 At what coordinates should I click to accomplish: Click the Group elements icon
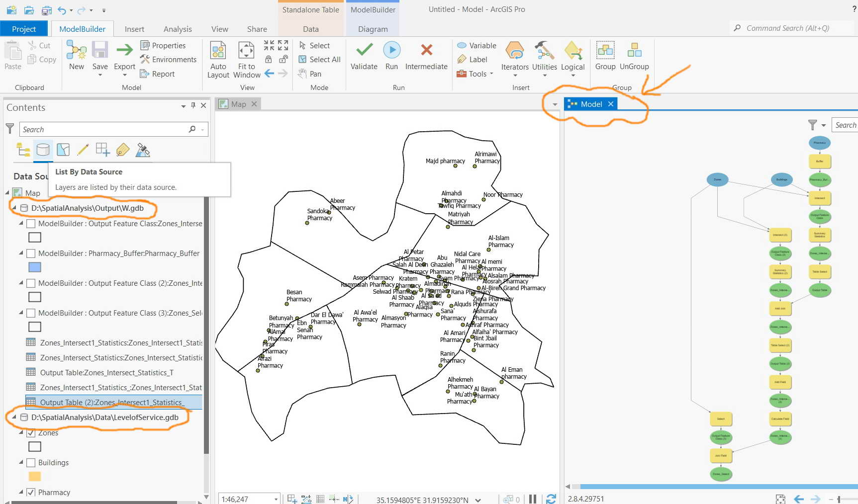605,50
